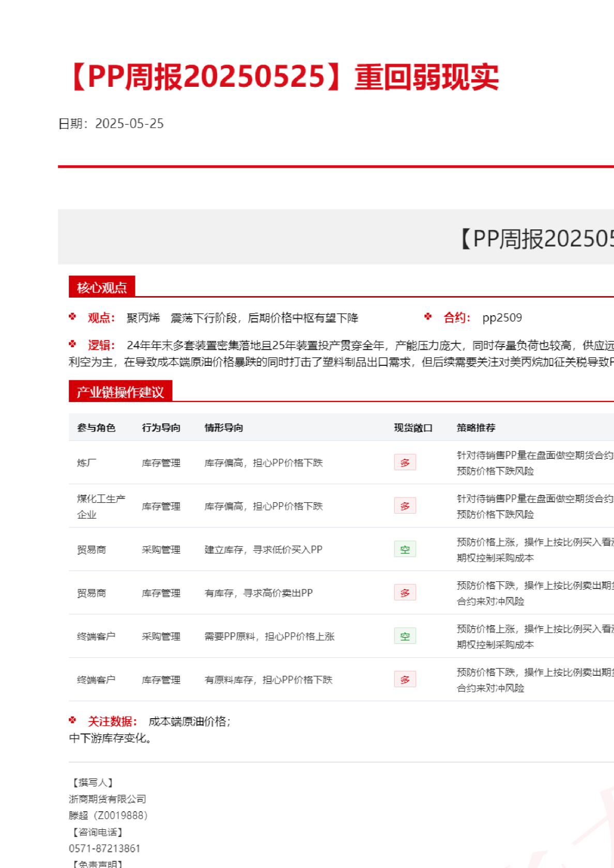Click the contract code pp2509
The image size is (614, 868).
pos(502,318)
